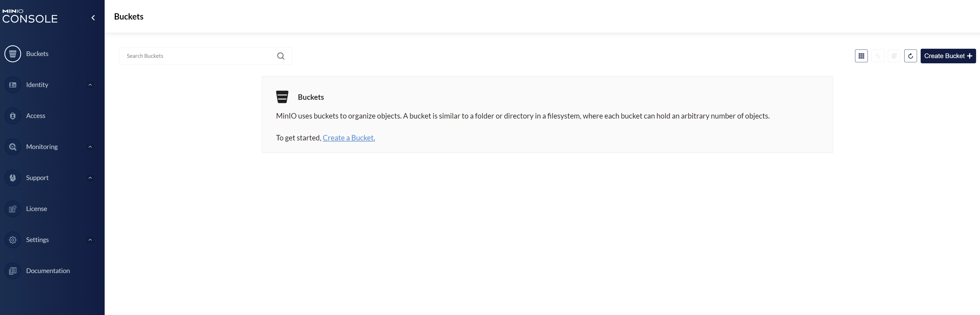Click the refresh buckets icon button
The width and height of the screenshot is (980, 315).
click(x=911, y=56)
